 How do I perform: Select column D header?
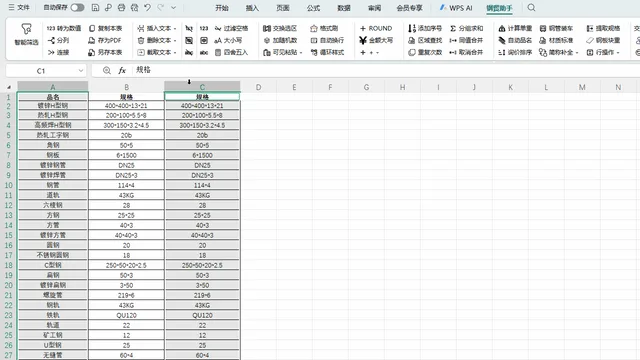[258, 87]
